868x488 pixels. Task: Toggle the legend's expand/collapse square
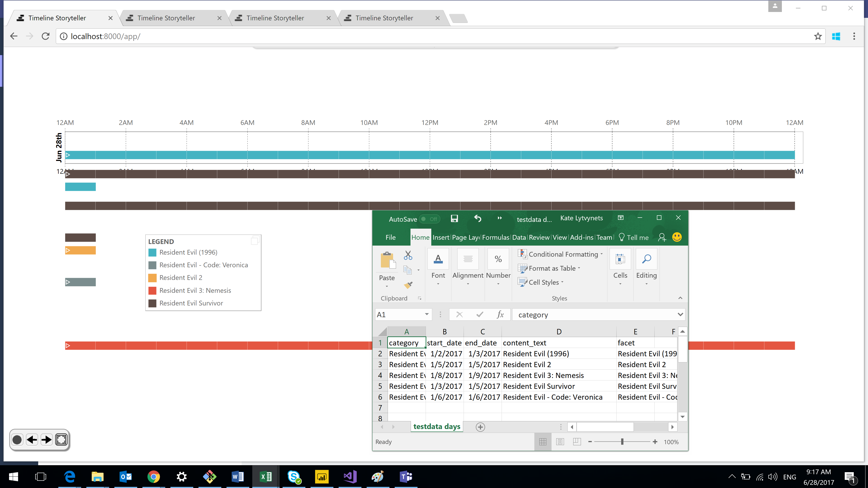(x=255, y=240)
